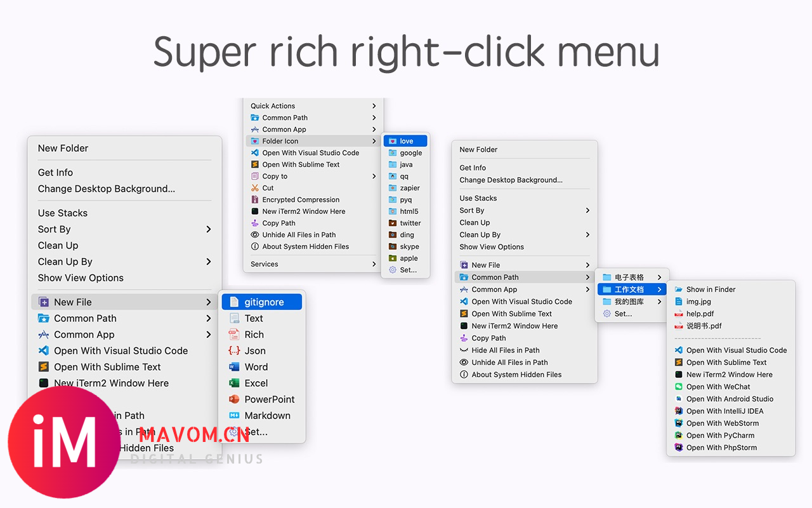Click the IntelliJ IDEA app icon
The width and height of the screenshot is (812, 508).
[x=679, y=411]
